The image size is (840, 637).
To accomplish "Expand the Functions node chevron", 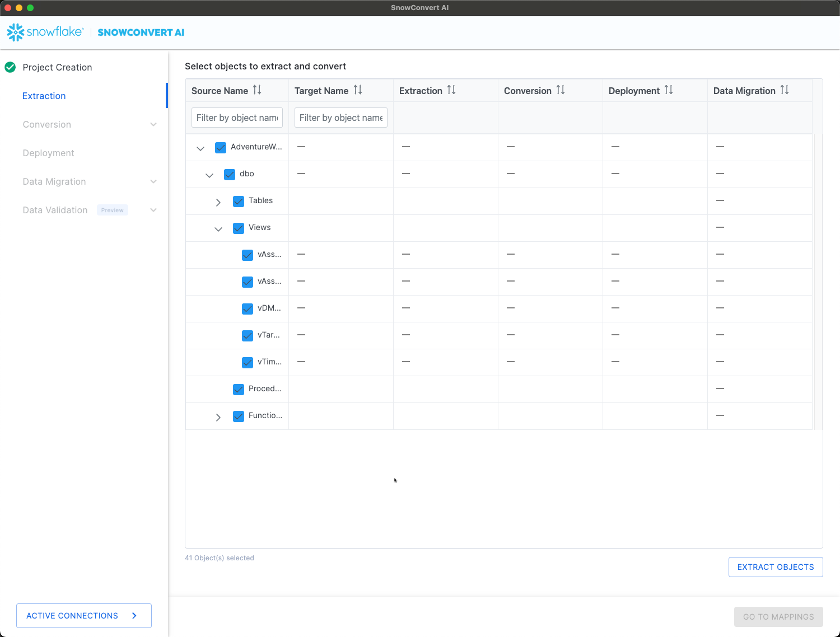I will point(218,417).
